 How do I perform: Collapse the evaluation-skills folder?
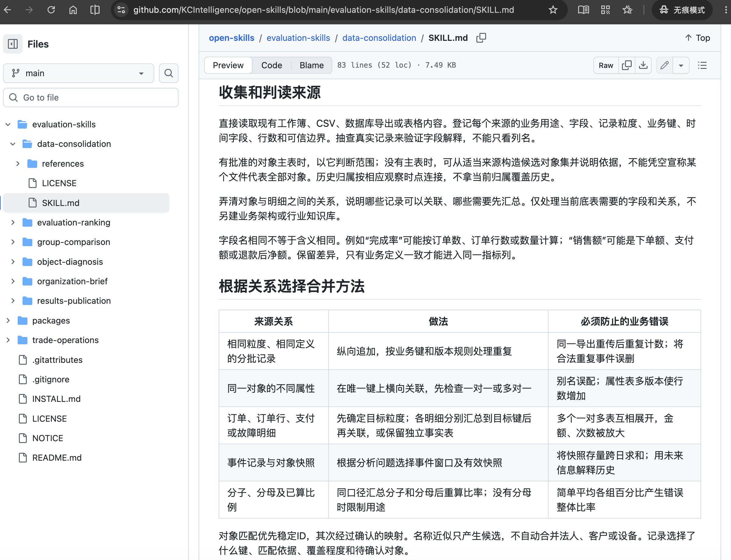pos(8,124)
